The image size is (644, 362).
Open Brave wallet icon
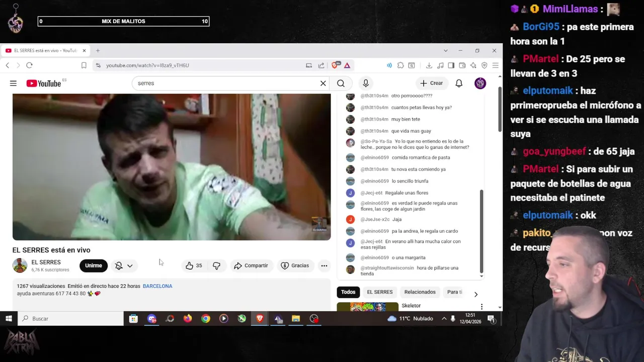coord(462,65)
